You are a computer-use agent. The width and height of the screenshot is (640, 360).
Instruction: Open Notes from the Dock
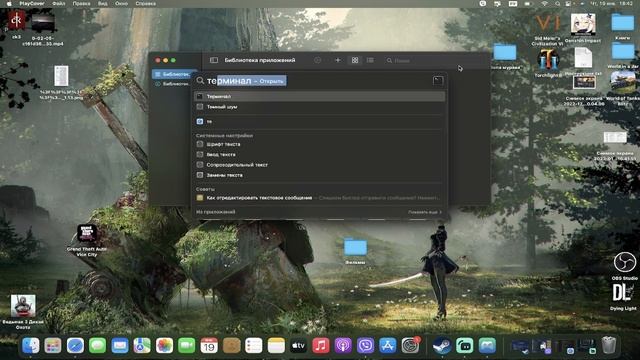276,346
